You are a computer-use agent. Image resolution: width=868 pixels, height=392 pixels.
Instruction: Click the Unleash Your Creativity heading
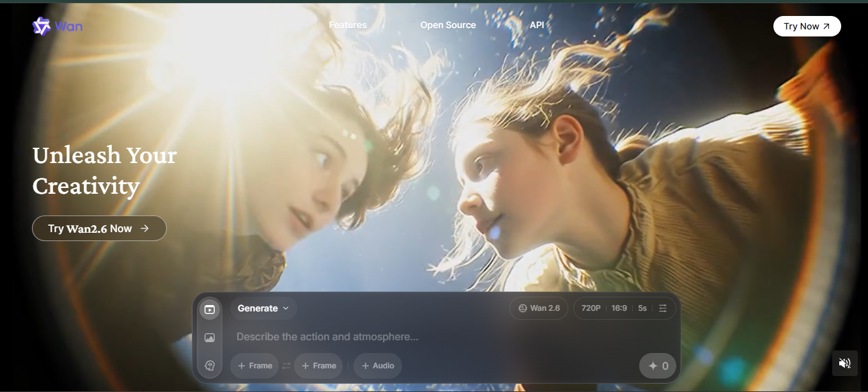click(105, 171)
